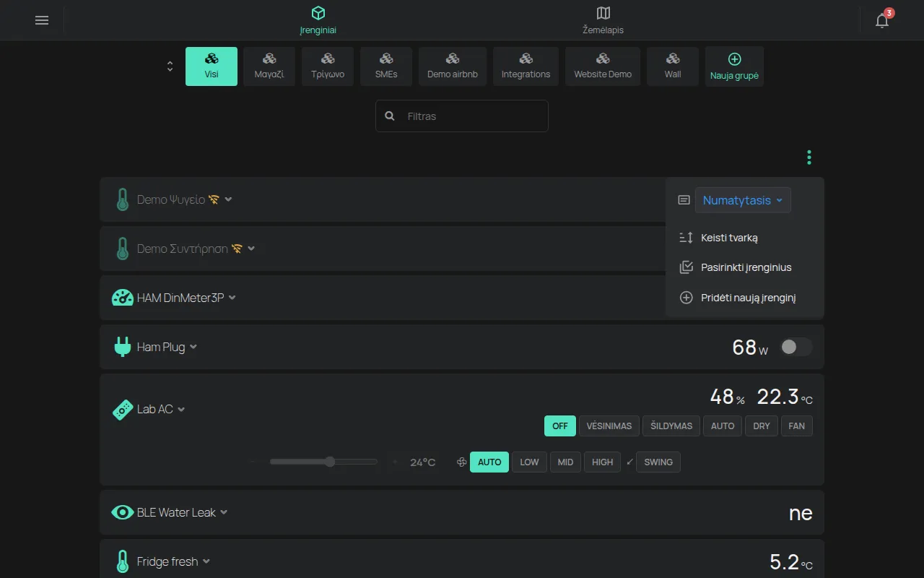This screenshot has width=924, height=578.
Task: Open the hamburger menu
Action: [42, 20]
